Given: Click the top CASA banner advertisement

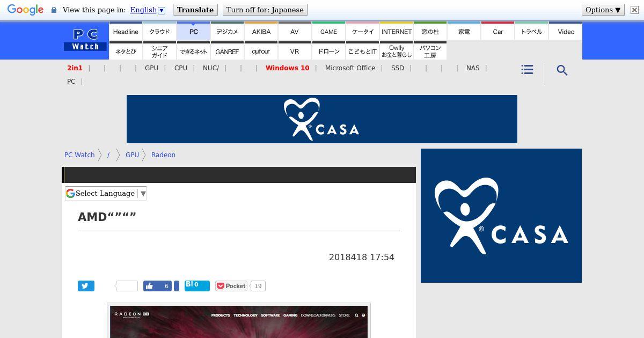Looking at the screenshot, I should [x=322, y=119].
